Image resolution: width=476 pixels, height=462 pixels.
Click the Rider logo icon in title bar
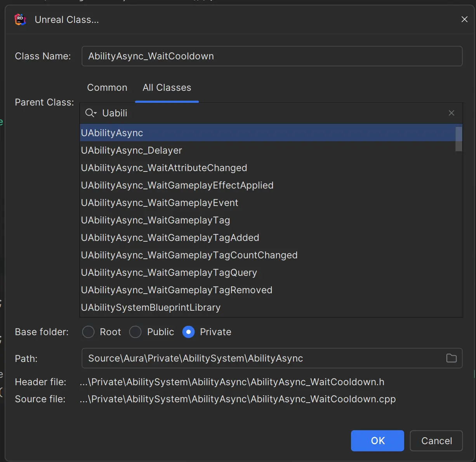(20, 19)
